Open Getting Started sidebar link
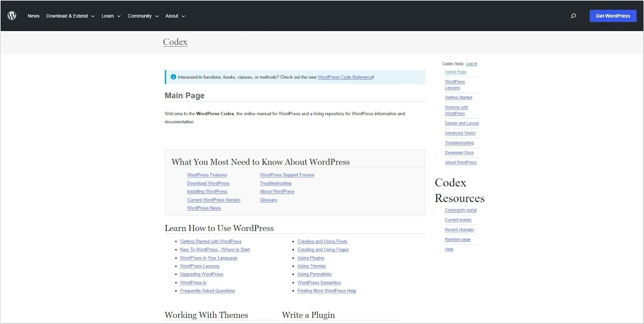Screen dimensions: 644x324 pyautogui.click(x=458, y=98)
